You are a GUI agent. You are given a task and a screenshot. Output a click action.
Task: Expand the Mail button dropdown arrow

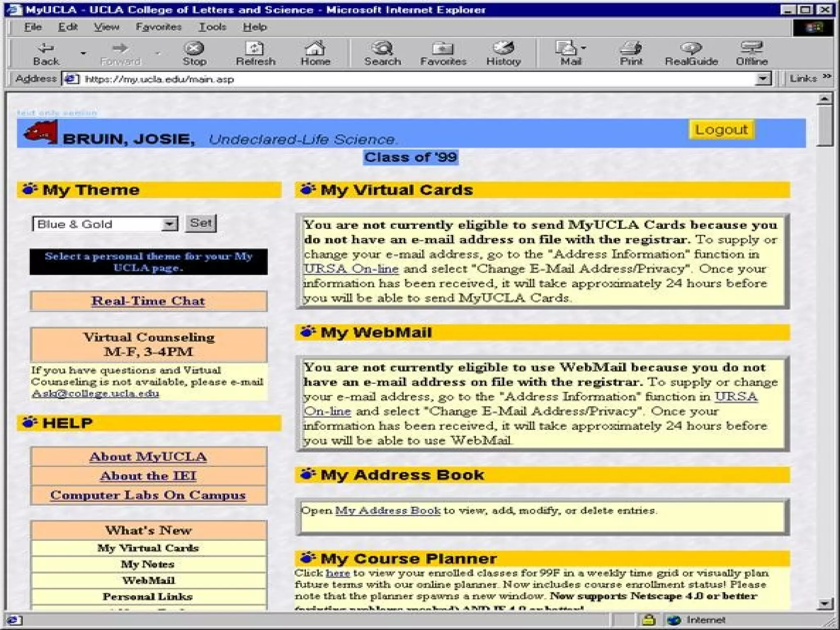pyautogui.click(x=584, y=48)
